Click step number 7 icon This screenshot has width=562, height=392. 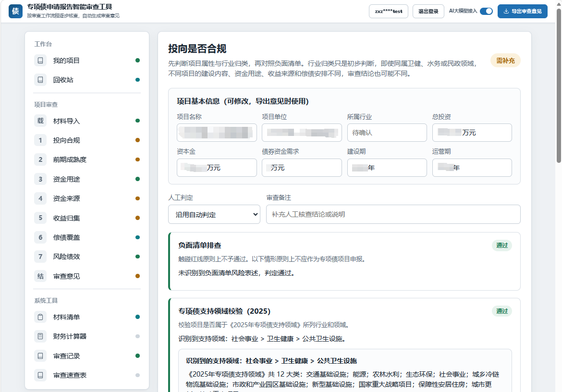pos(40,257)
